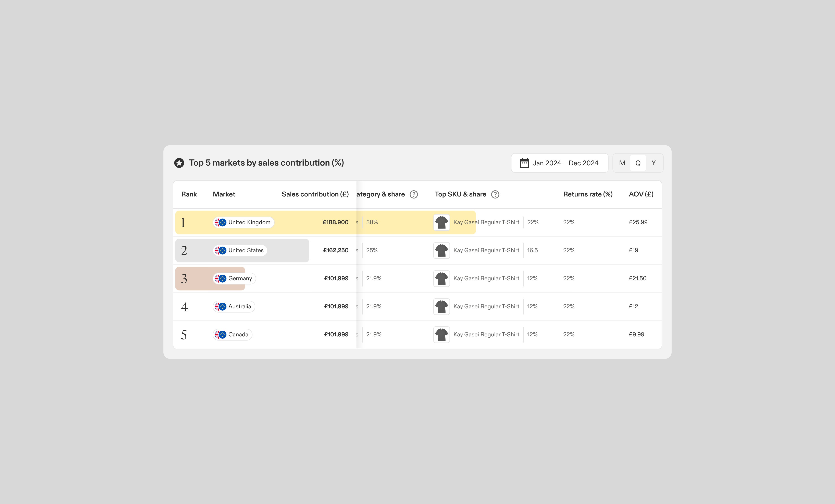The image size is (835, 504).
Task: Click the AOV (£) column header
Action: click(641, 194)
